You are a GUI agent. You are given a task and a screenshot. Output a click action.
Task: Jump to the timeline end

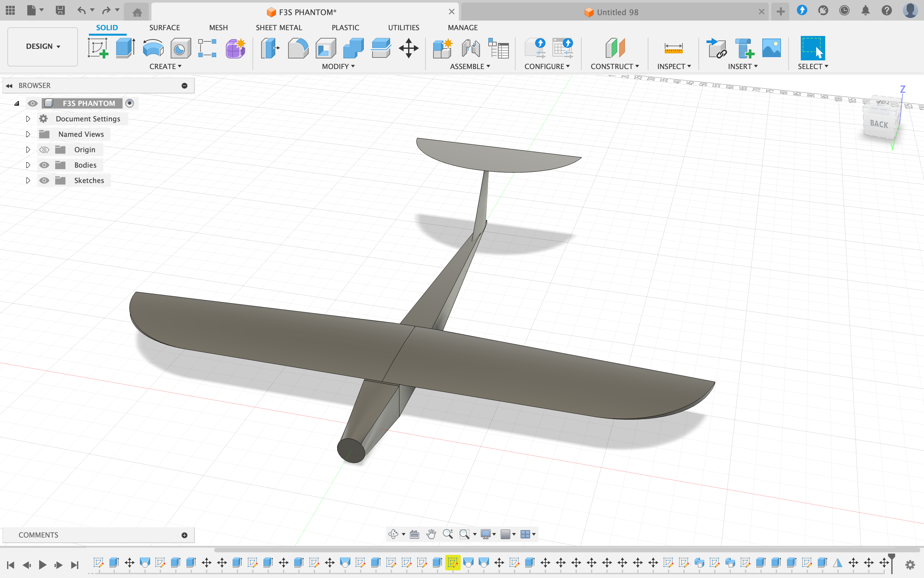[x=75, y=565]
